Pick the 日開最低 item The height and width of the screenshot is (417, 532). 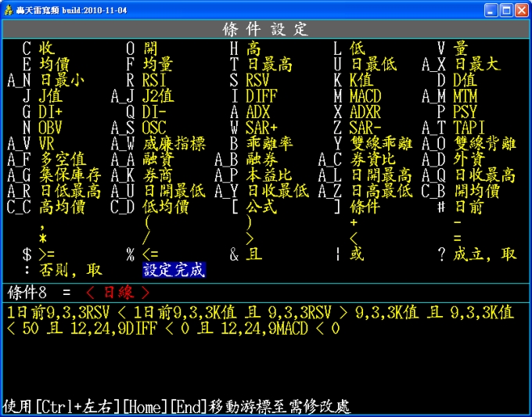pos(174,192)
